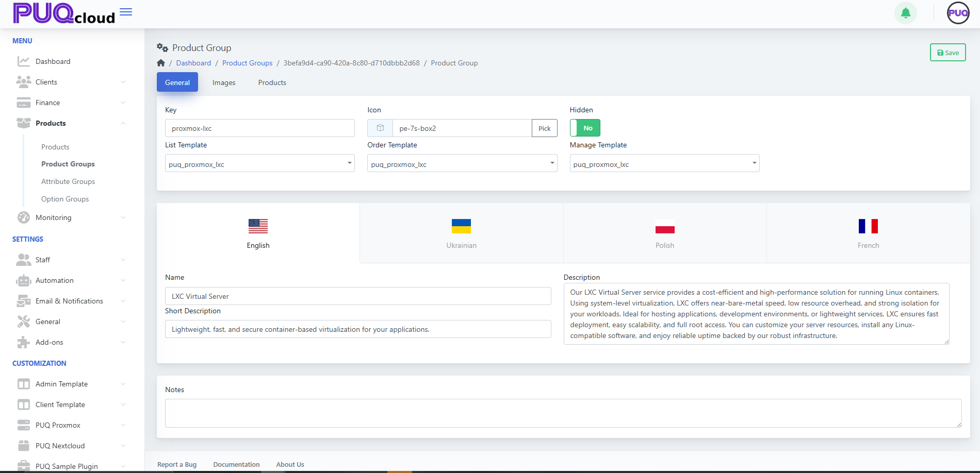Select the French flag

[x=868, y=226]
